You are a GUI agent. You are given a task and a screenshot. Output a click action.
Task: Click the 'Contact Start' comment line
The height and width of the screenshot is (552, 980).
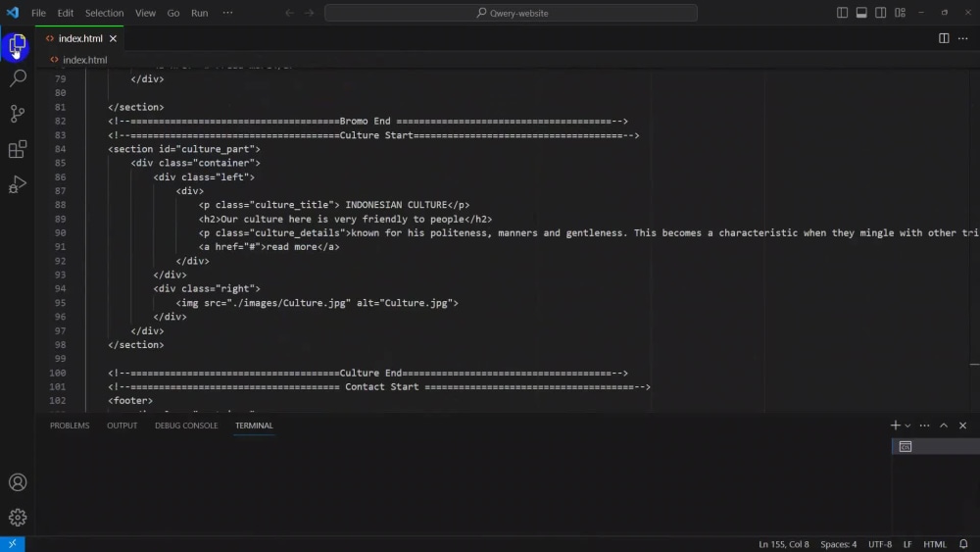coord(378,386)
